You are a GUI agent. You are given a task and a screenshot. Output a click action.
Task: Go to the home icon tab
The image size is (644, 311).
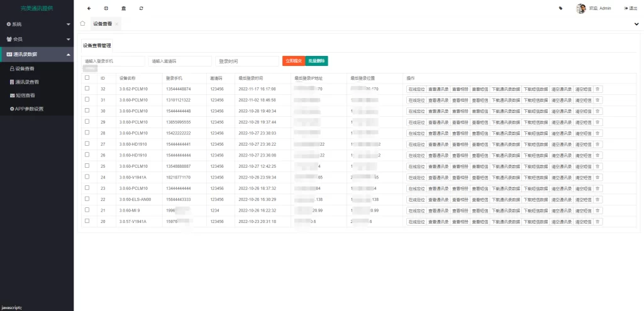[82, 23]
